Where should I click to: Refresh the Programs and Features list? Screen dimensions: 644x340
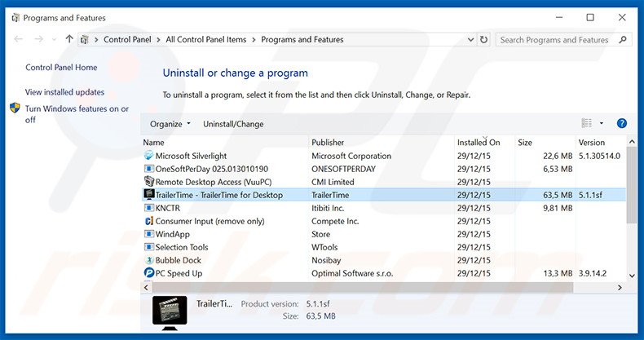484,39
